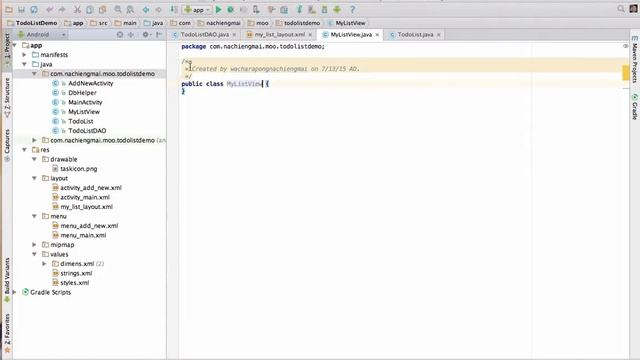Toggle the Gradle side panel

(635, 107)
